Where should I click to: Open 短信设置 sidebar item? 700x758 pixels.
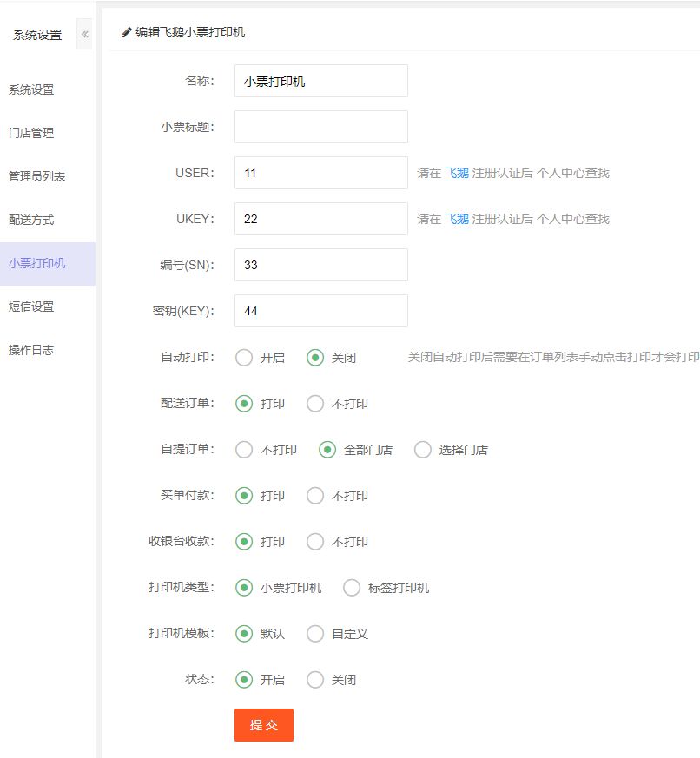coord(31,306)
